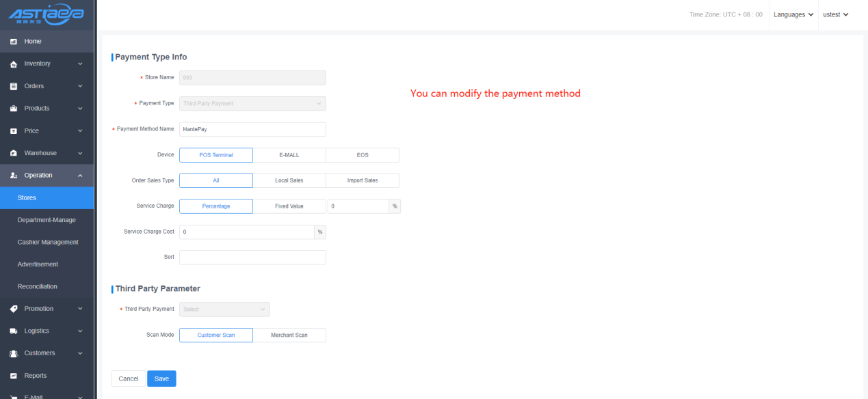Screen dimensions: 868x399
Task: Choose Fixed Value service charge
Action: [x=289, y=206]
